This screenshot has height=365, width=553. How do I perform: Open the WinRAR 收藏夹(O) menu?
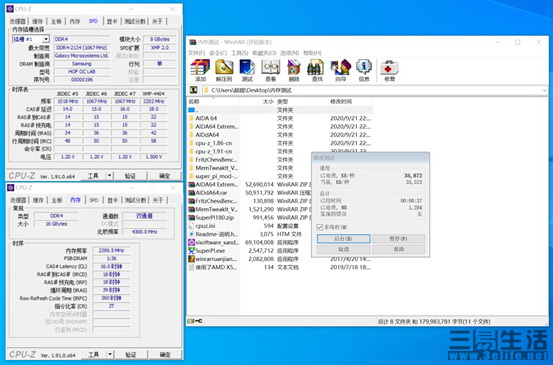[x=264, y=53]
